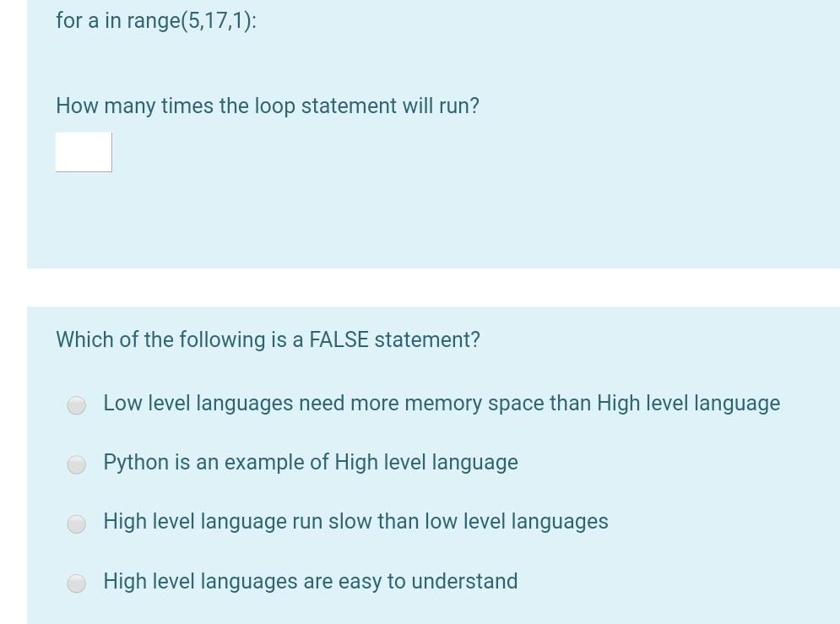
Task: Click the question 'How many times the loop statement will run?'
Action: tap(267, 106)
